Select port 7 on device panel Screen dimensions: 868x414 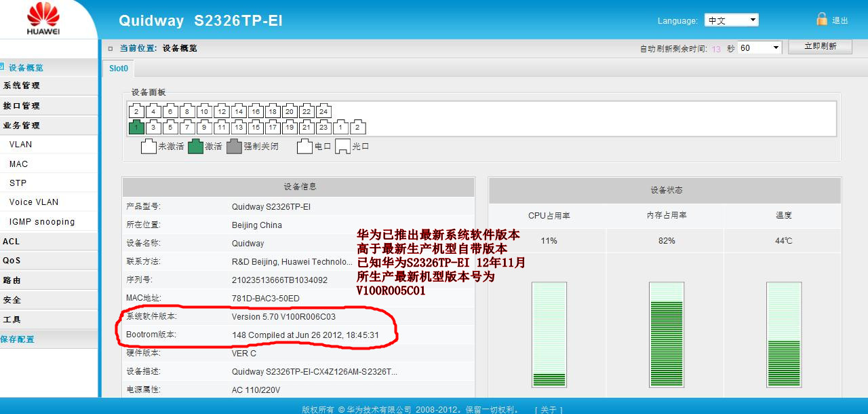(x=187, y=127)
